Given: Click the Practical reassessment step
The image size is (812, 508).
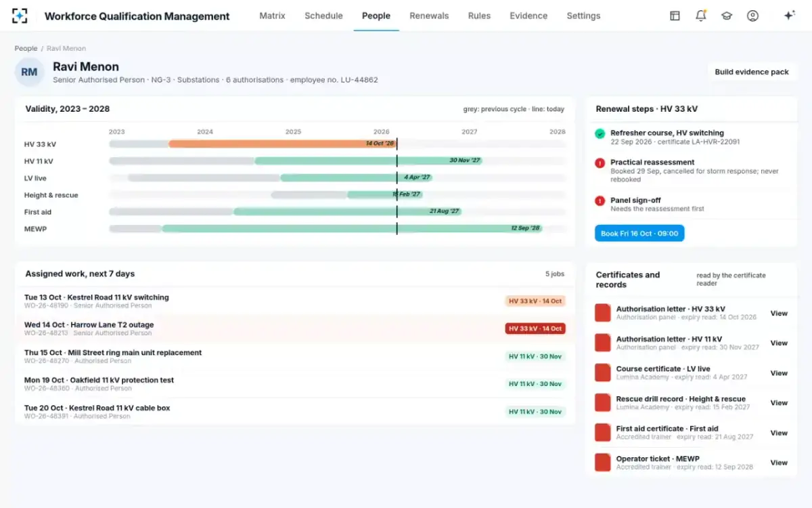Looking at the screenshot, I should tap(691, 171).
